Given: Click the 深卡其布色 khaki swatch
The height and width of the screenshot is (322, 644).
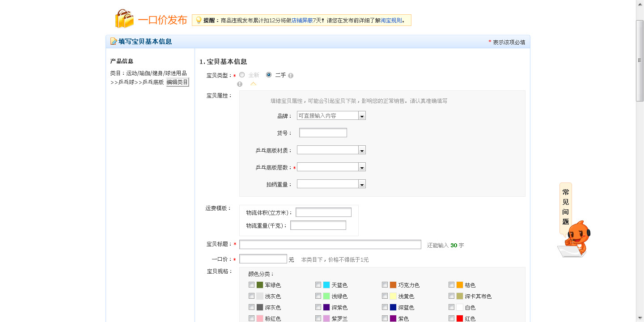Looking at the screenshot, I should pos(460,296).
